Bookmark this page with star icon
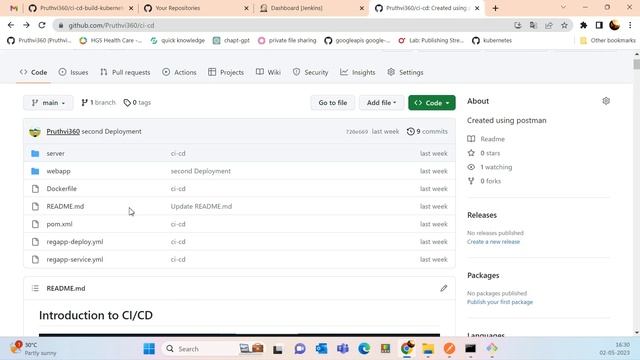Image resolution: width=640 pixels, height=360 pixels. (x=564, y=25)
